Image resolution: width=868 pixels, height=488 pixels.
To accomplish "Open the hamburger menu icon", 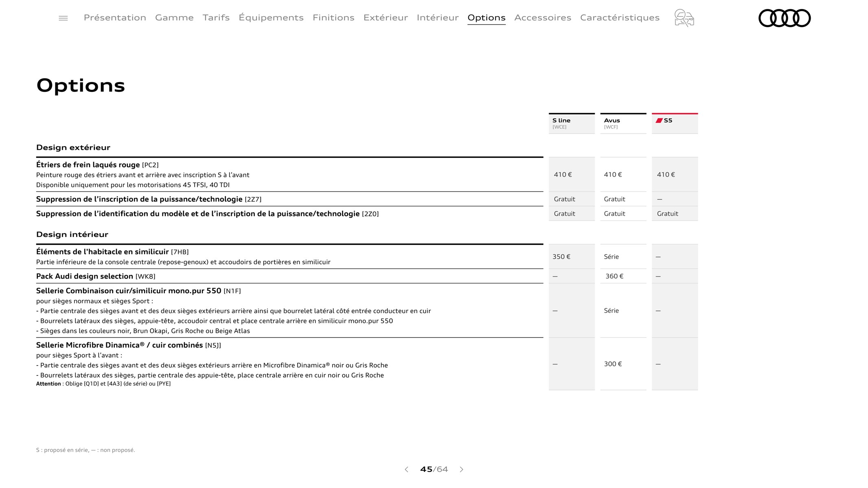I will click(63, 18).
